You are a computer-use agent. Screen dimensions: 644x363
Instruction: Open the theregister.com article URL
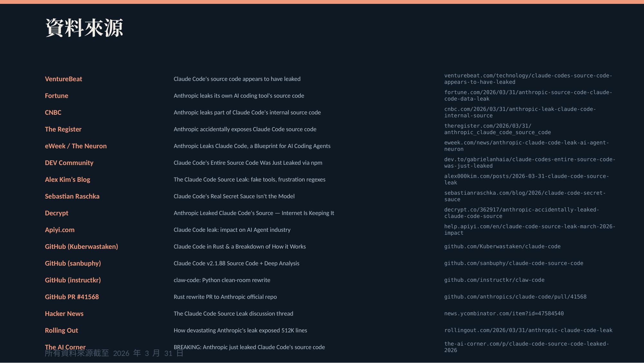pyautogui.click(x=497, y=129)
